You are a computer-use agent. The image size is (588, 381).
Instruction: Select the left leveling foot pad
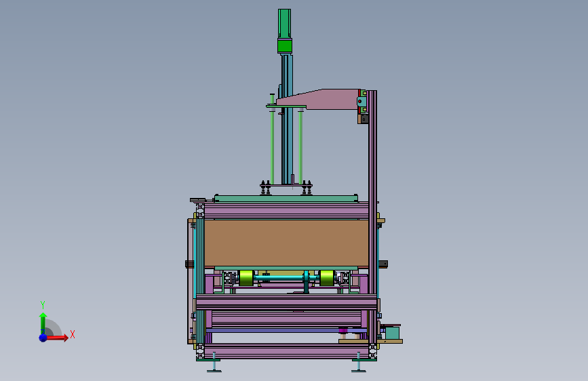pos(214,371)
